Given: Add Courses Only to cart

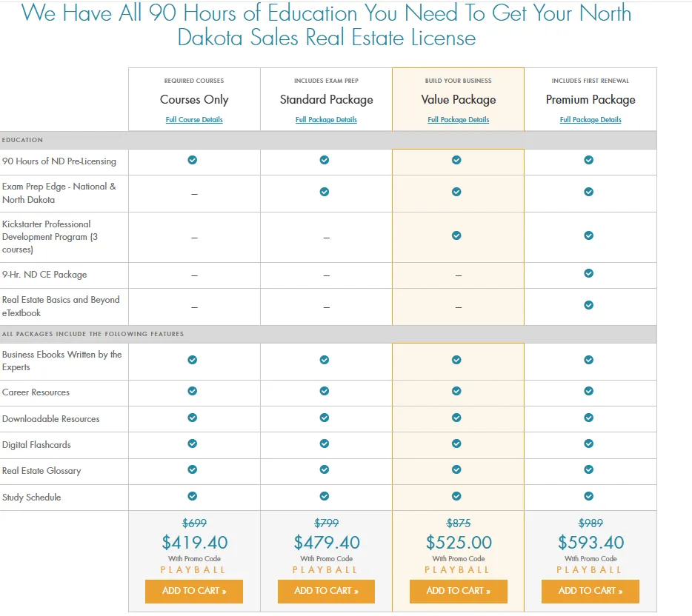Looking at the screenshot, I should click(193, 592).
